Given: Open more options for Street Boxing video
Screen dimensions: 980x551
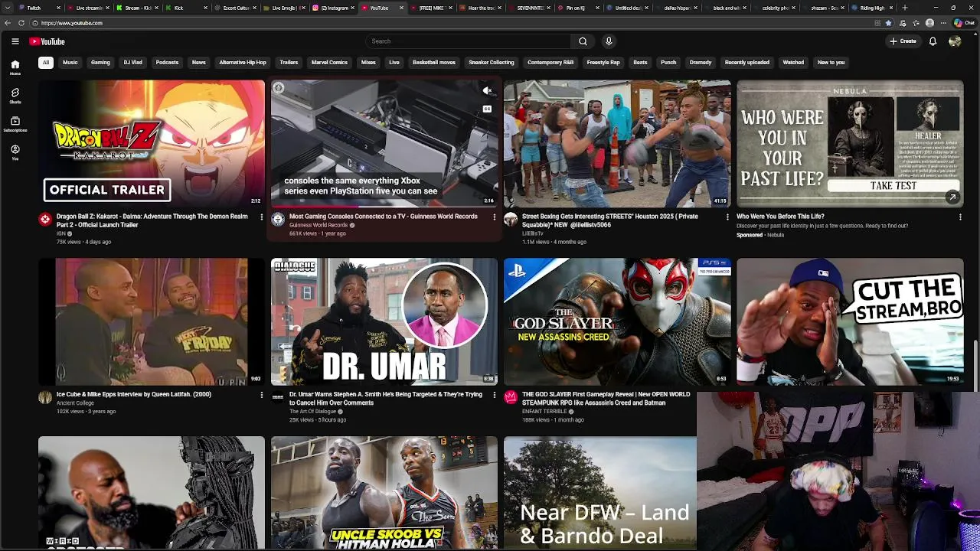Looking at the screenshot, I should click(x=727, y=217).
